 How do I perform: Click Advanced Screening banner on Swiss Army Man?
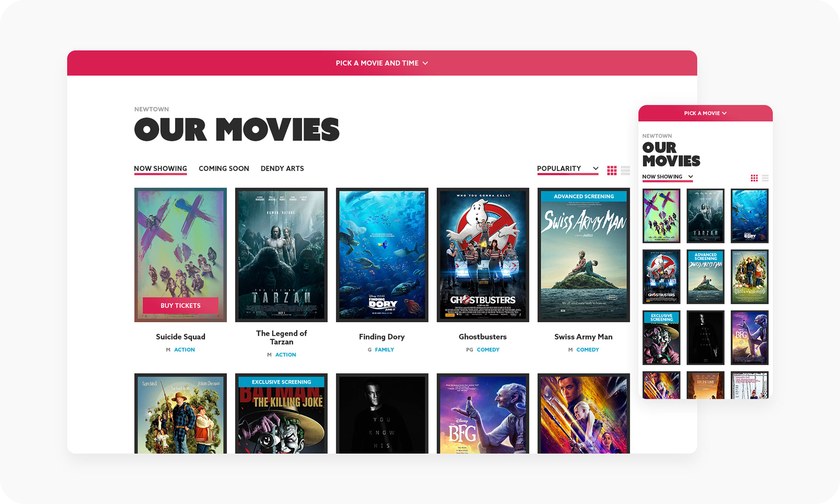[584, 196]
